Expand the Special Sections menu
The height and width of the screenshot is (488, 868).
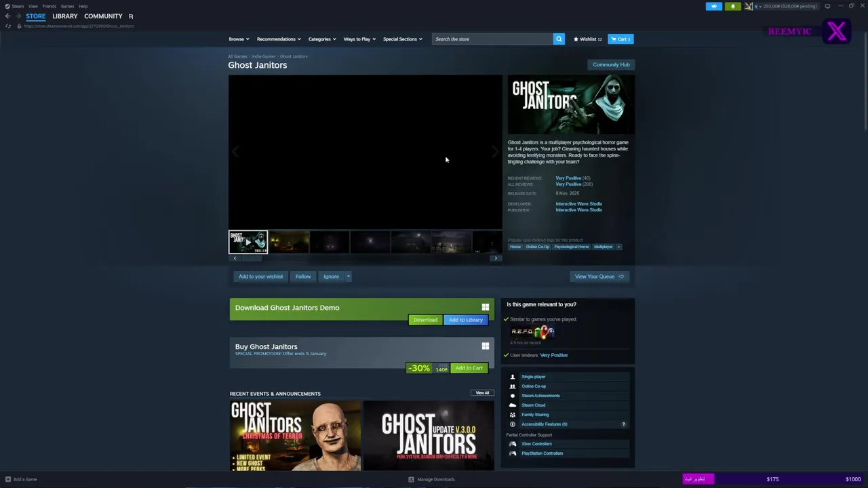click(403, 39)
